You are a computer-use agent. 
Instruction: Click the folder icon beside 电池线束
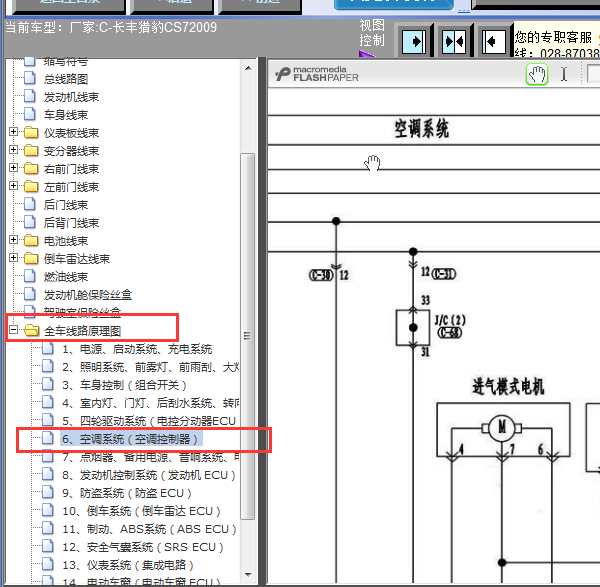coord(31,240)
